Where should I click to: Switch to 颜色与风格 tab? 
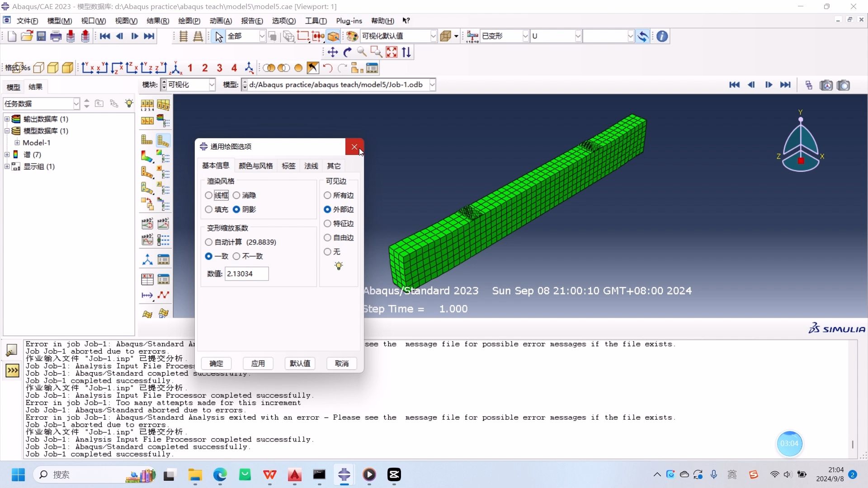click(255, 166)
